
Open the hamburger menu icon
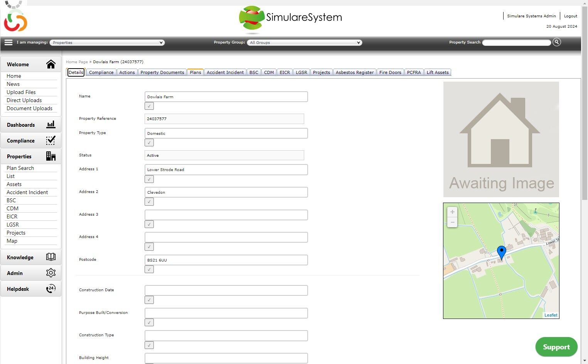coord(8,42)
